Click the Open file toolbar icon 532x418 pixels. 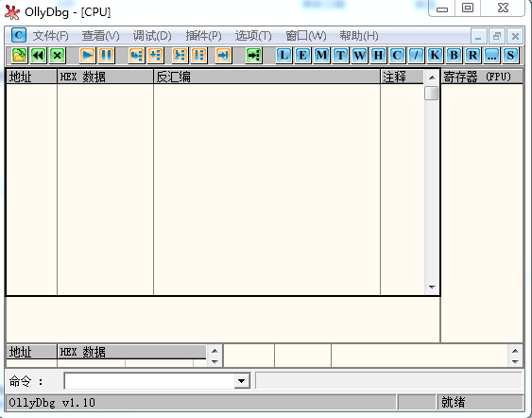click(x=19, y=56)
